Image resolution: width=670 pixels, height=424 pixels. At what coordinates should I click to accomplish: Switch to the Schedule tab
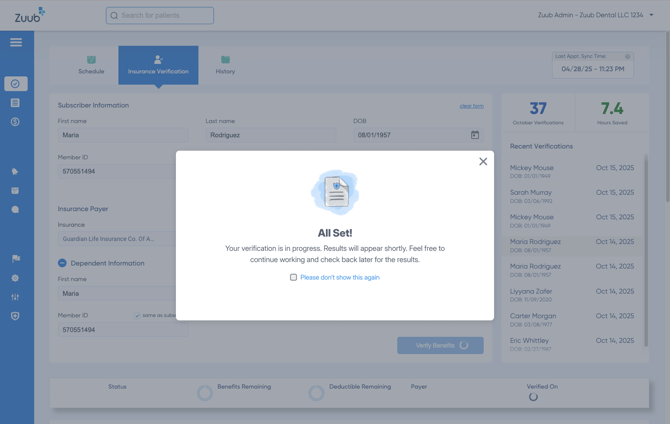91,65
